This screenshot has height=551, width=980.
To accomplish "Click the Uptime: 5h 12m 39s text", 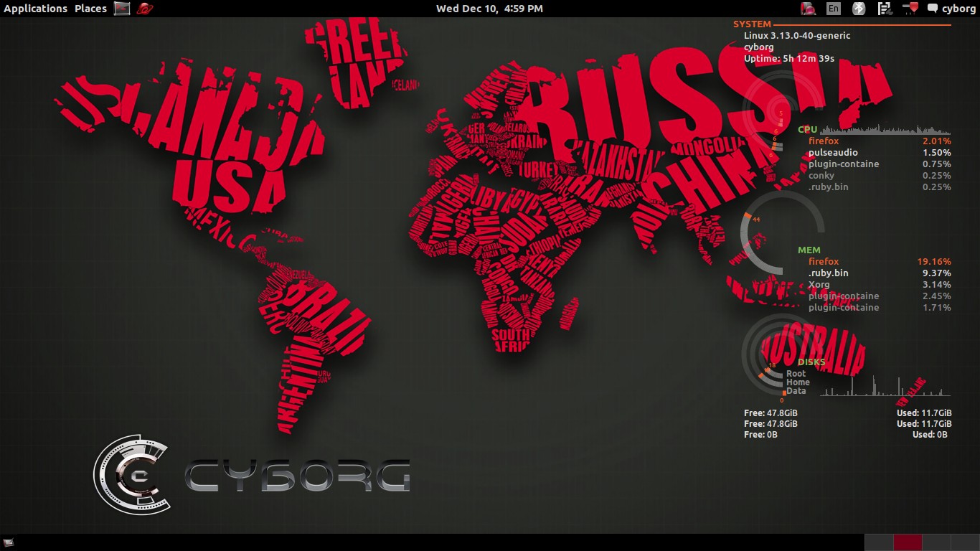I will [789, 58].
